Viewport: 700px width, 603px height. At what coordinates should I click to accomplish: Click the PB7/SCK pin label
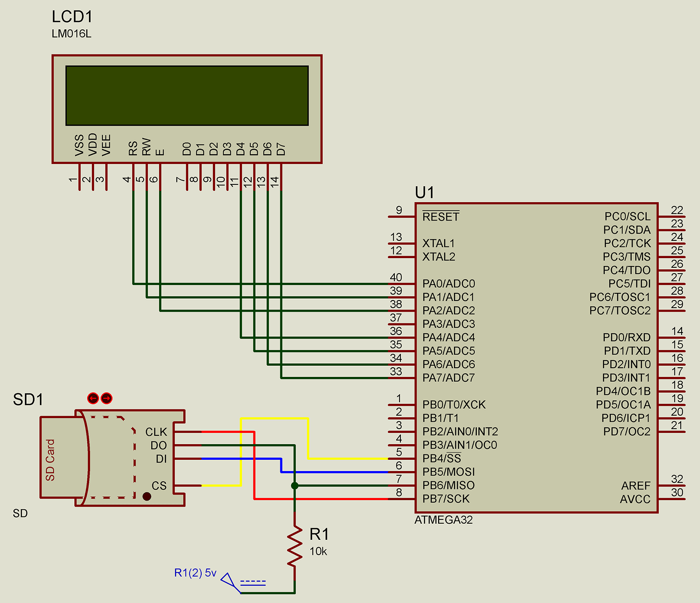[446, 499]
